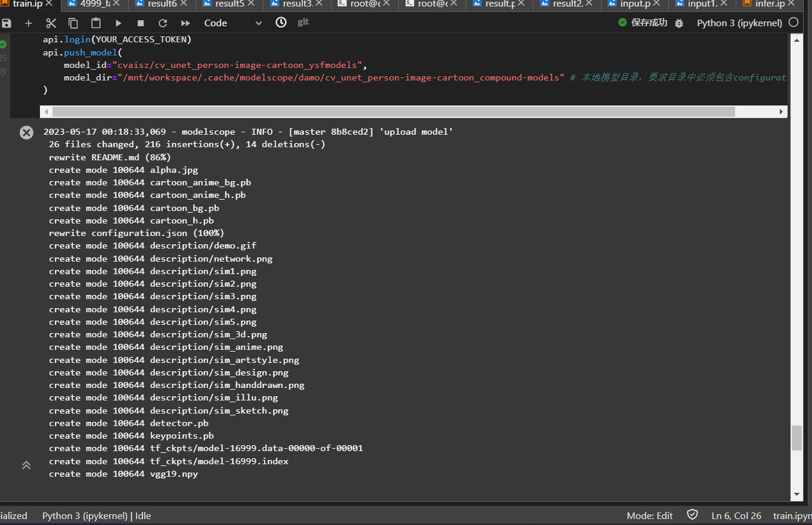Click the vgg19.npy output line

click(x=123, y=474)
